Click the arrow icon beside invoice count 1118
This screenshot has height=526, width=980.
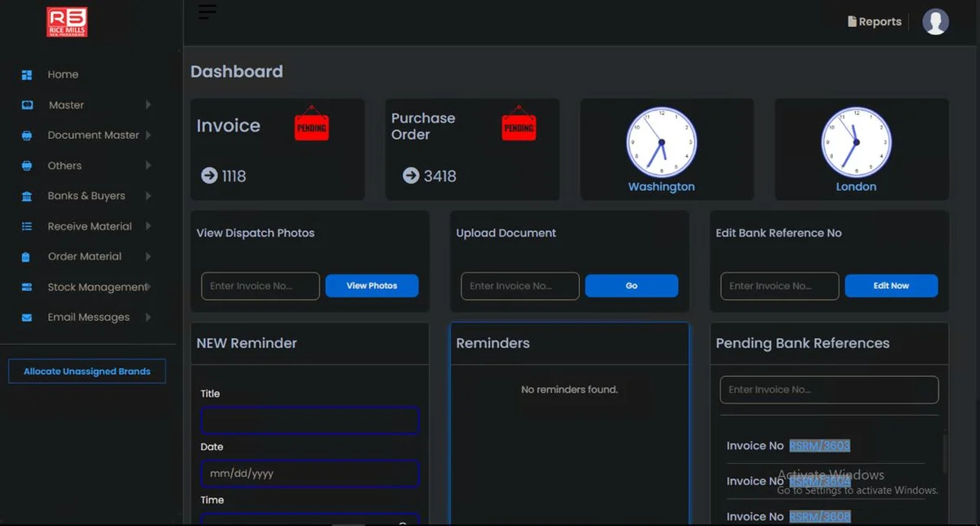coord(209,176)
